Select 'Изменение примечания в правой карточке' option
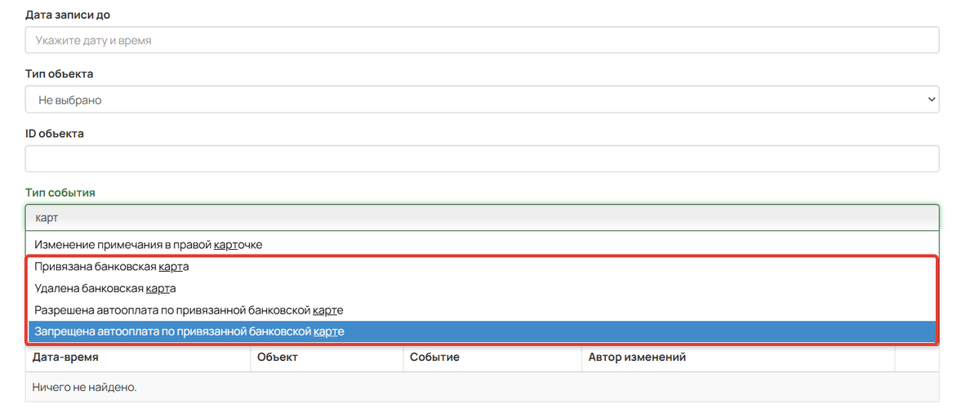The image size is (980, 409). tap(482, 245)
